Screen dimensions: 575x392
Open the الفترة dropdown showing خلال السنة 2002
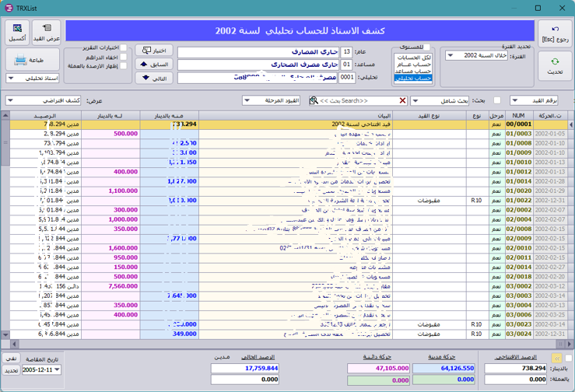[x=451, y=56]
